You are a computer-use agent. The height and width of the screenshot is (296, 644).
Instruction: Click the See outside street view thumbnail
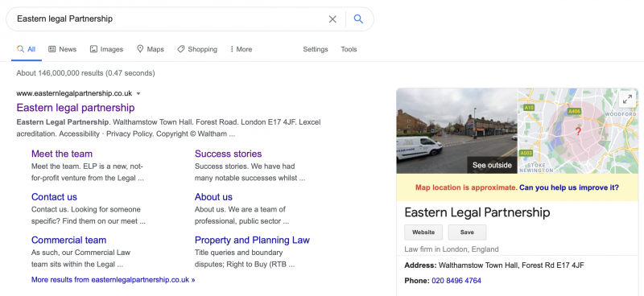[x=456, y=130]
